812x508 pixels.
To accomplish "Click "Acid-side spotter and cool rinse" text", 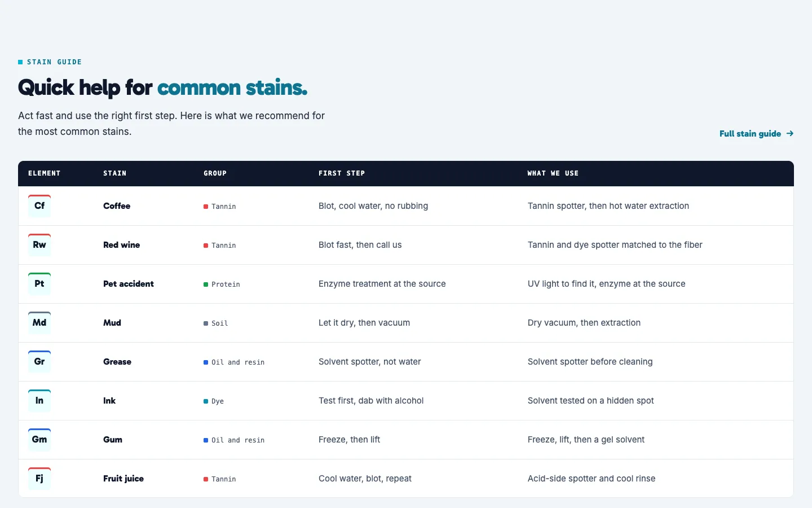I will [592, 479].
